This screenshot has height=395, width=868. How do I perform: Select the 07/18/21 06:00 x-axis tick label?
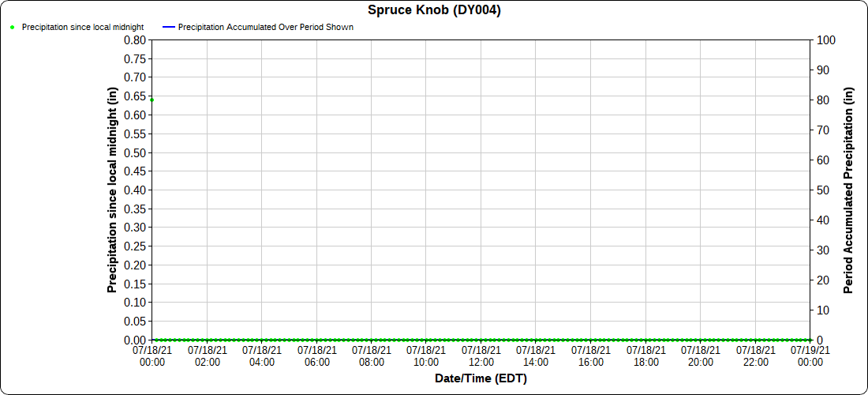coord(316,355)
